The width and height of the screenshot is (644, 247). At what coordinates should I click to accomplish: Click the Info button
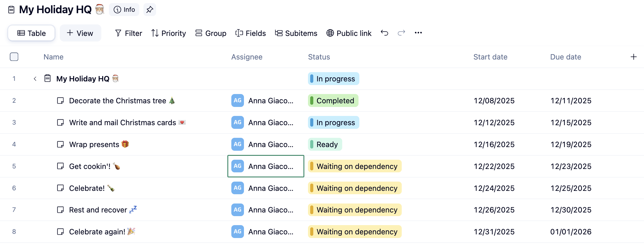124,10
